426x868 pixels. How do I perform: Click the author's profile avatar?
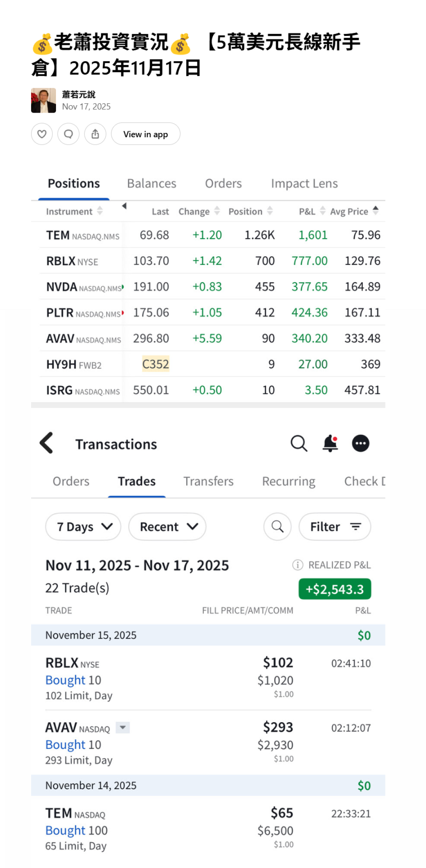(43, 101)
